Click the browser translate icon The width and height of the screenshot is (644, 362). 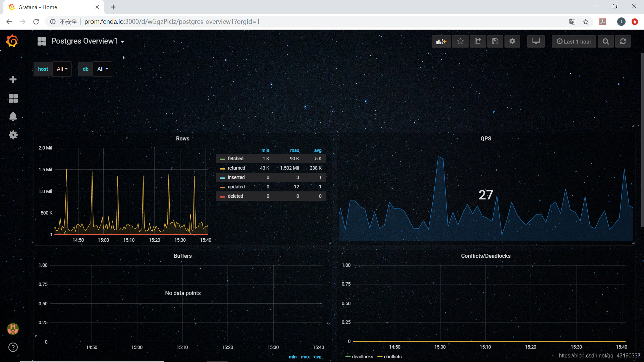(572, 22)
